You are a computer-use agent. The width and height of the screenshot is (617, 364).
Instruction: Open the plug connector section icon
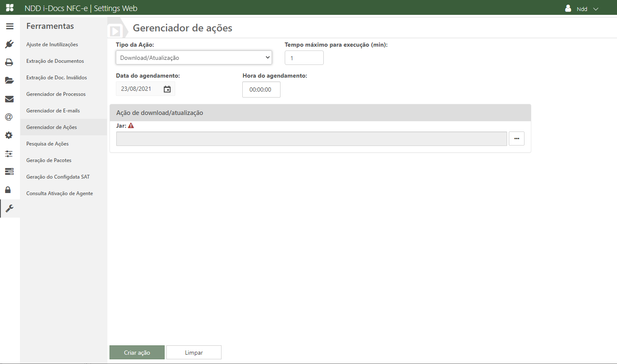(9, 44)
